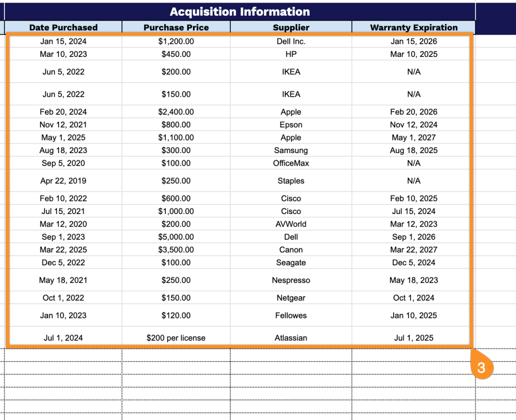The width and height of the screenshot is (516, 420).
Task: Click the $2,400.00 purchase price cell
Action: pyautogui.click(x=176, y=112)
